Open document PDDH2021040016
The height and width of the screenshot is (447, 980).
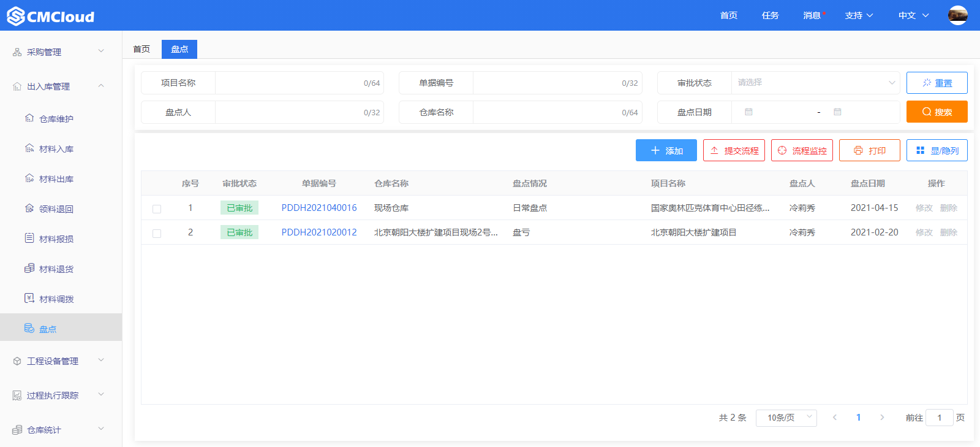(319, 208)
